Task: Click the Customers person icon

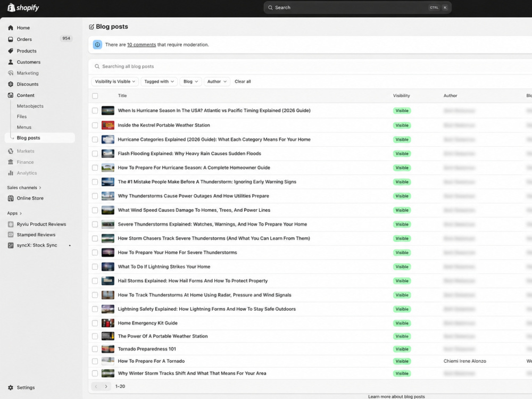Action: (x=11, y=62)
